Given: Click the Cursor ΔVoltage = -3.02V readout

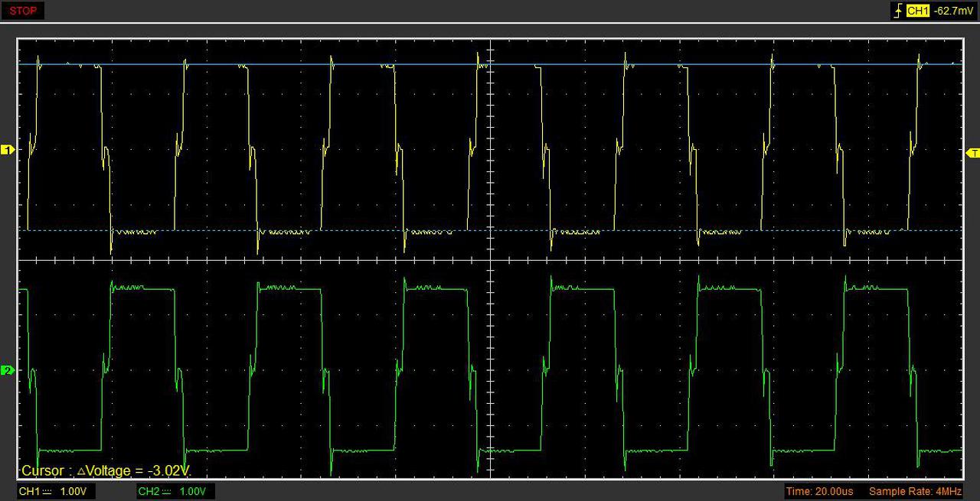Looking at the screenshot, I should pos(106,471).
